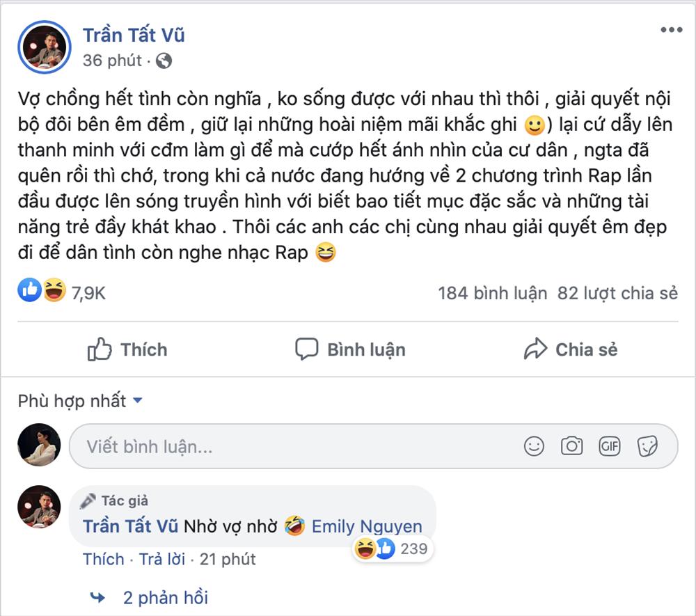Screen dimensions: 696x616
Task: Open the sticker picker icon
Action: coord(647,446)
